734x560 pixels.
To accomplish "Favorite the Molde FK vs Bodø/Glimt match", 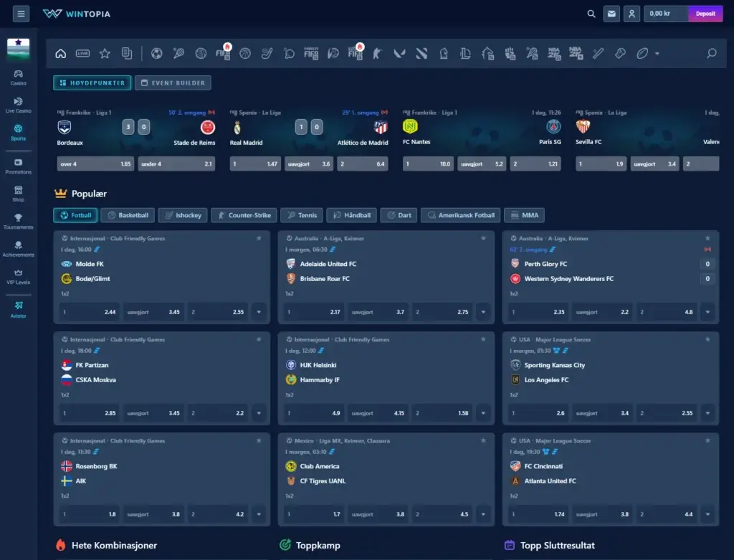I will point(259,238).
